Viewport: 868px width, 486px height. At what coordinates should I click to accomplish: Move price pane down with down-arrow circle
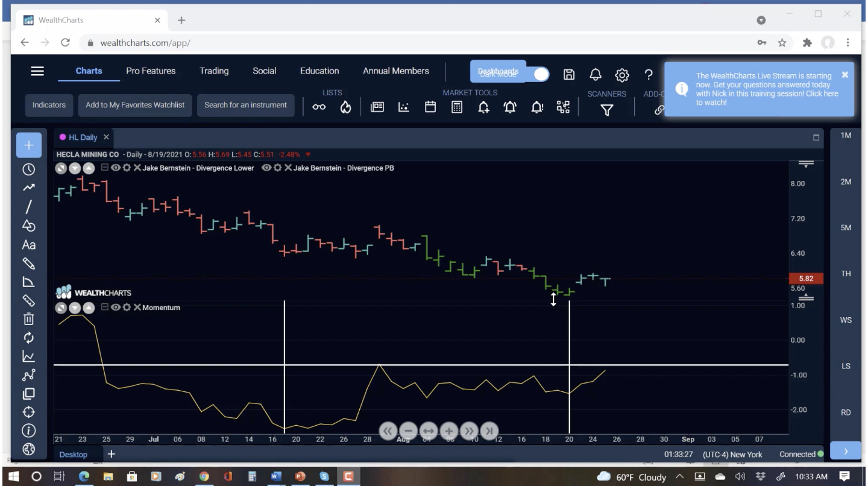(75, 168)
